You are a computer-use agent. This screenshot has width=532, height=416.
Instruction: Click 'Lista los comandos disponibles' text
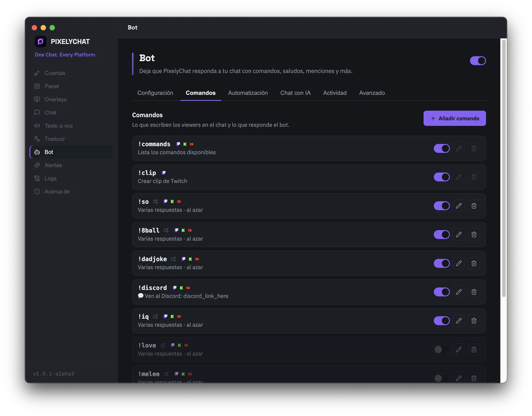tap(177, 152)
